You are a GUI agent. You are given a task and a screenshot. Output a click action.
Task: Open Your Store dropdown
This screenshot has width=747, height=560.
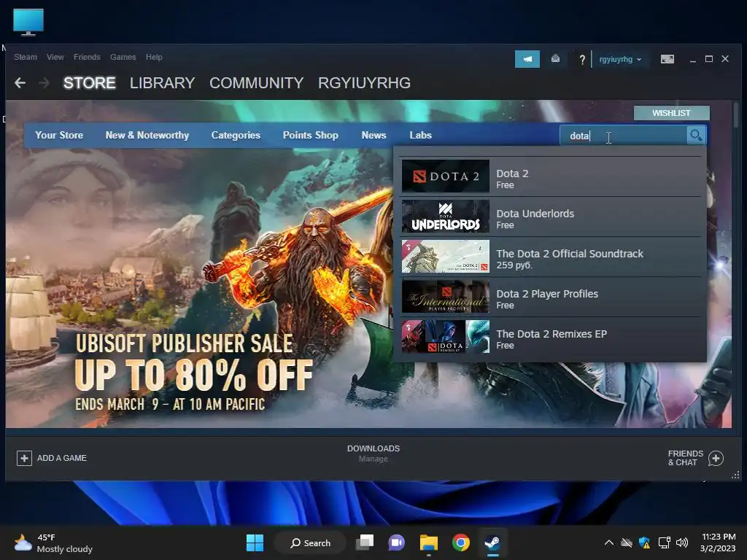(x=59, y=135)
